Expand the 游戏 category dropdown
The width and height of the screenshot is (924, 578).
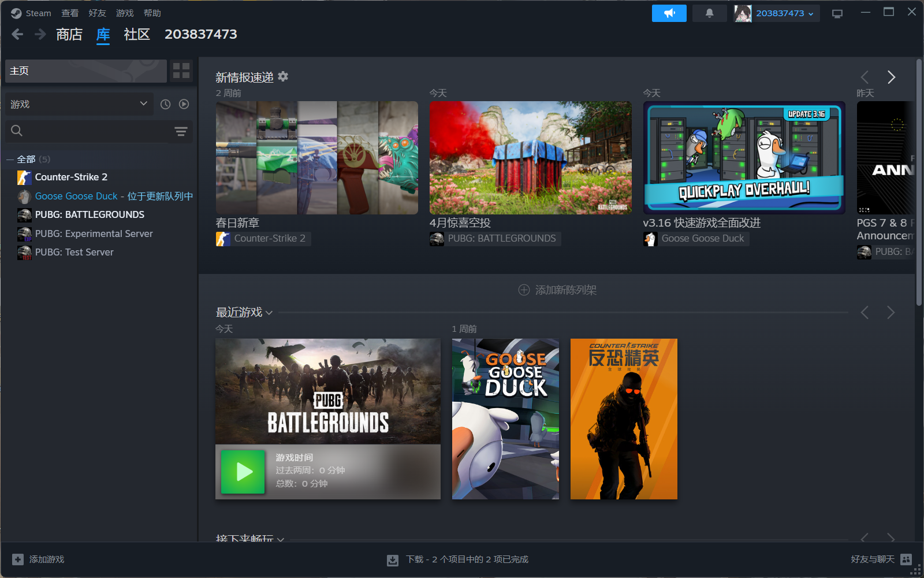[79, 104]
